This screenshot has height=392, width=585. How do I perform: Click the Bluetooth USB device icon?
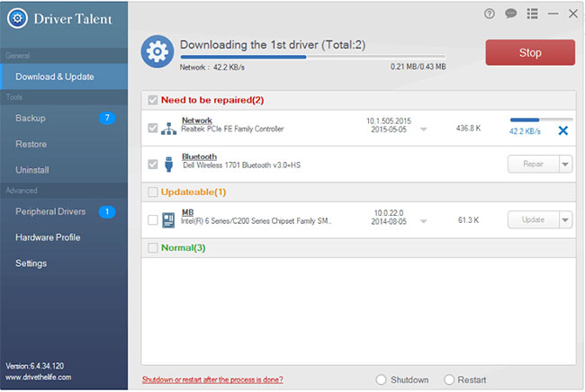168,164
